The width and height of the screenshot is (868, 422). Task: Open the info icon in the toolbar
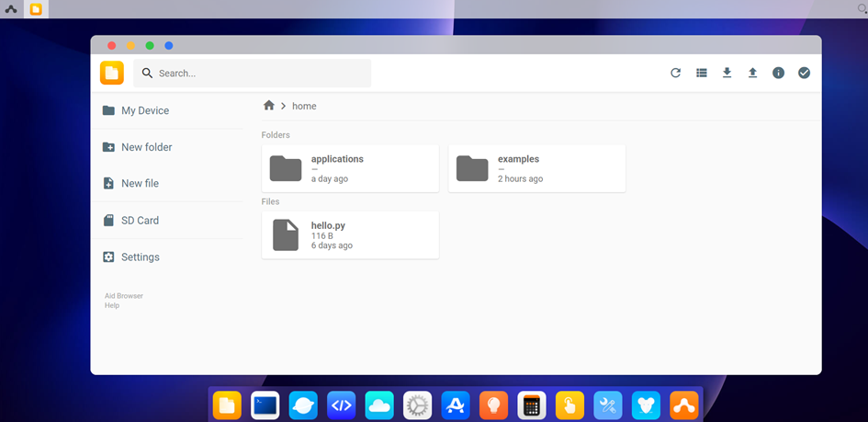pyautogui.click(x=778, y=73)
